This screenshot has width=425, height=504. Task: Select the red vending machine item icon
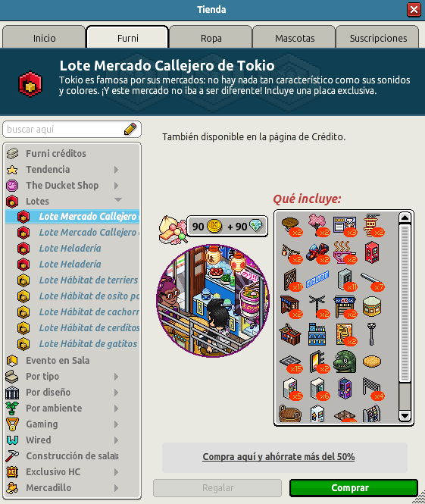[372, 252]
